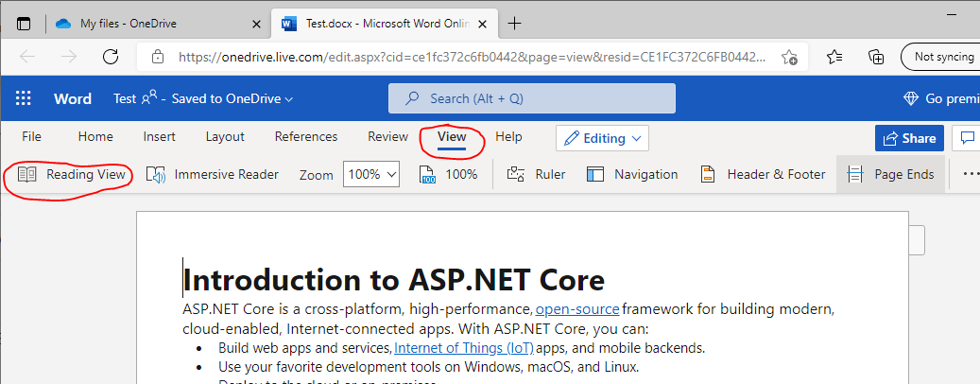Open the browser tab actions menu icon
The height and width of the screenshot is (384, 980).
[x=23, y=24]
